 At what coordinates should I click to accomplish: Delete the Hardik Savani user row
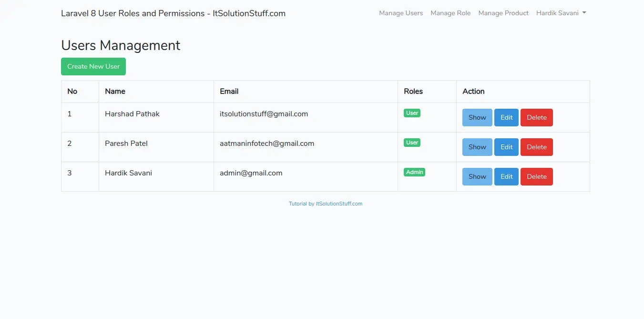pos(536,177)
